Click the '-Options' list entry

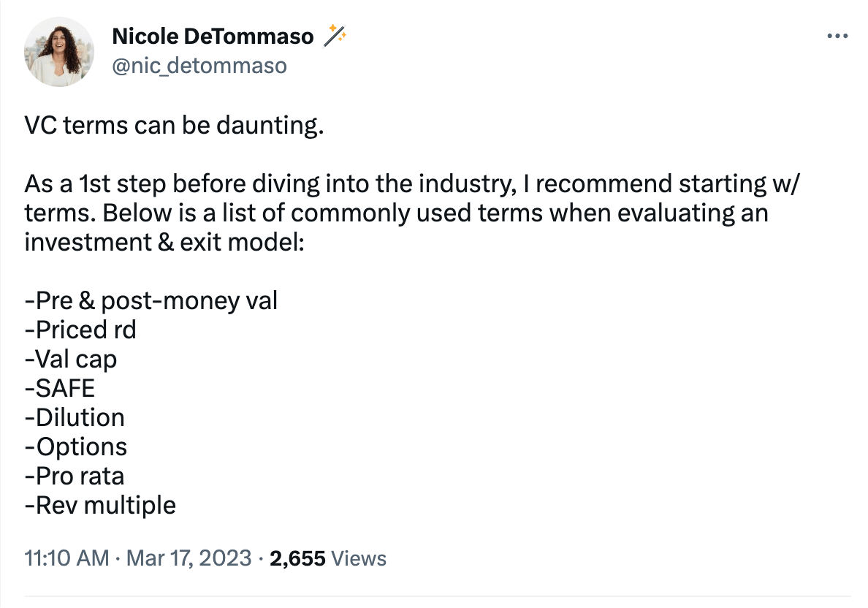[76, 447]
